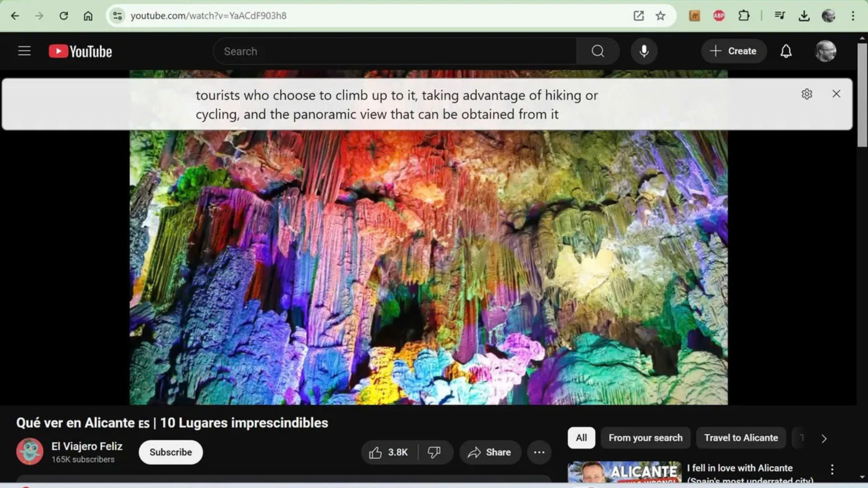Image resolution: width=868 pixels, height=488 pixels.
Task: Subscribe to El Viajero Feliz
Action: click(x=170, y=452)
